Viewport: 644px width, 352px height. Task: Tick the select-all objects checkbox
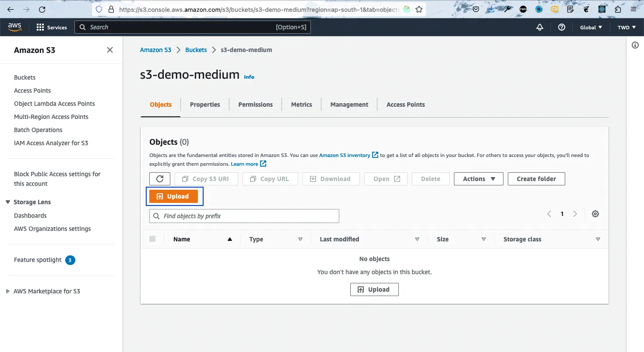152,239
